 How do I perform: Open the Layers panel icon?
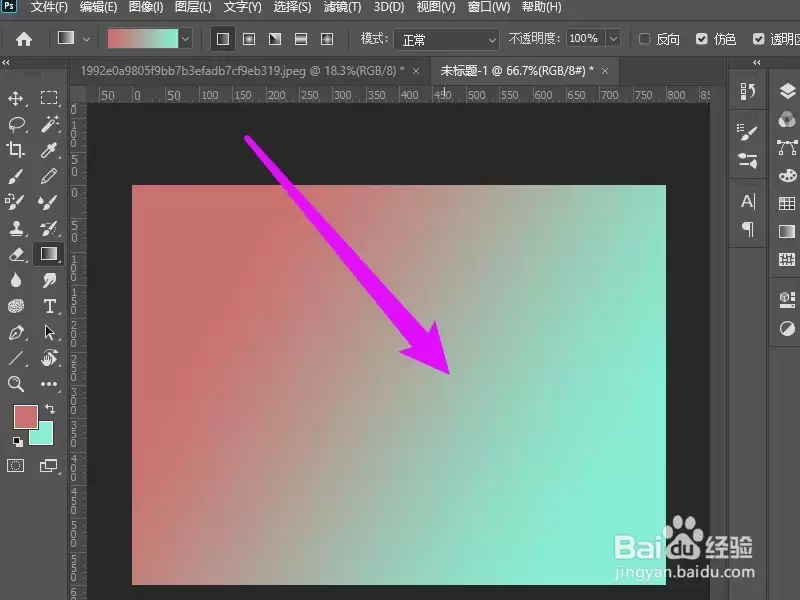[x=787, y=92]
